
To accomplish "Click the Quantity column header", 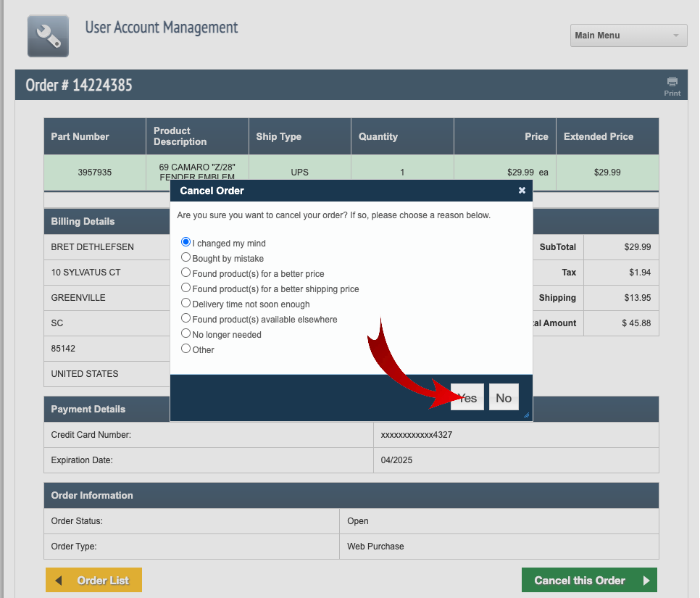I will (402, 136).
